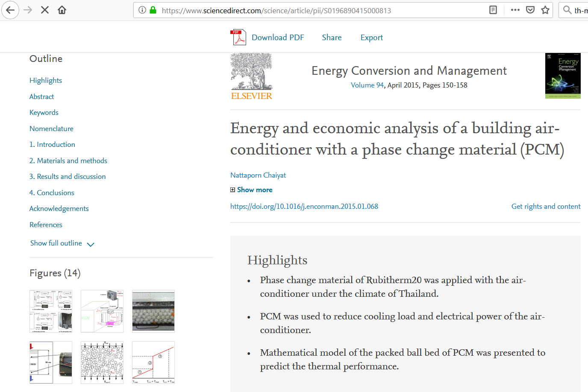Screen dimensions: 588x392
Task: Open the Energy journal cover image
Action: [x=563, y=76]
